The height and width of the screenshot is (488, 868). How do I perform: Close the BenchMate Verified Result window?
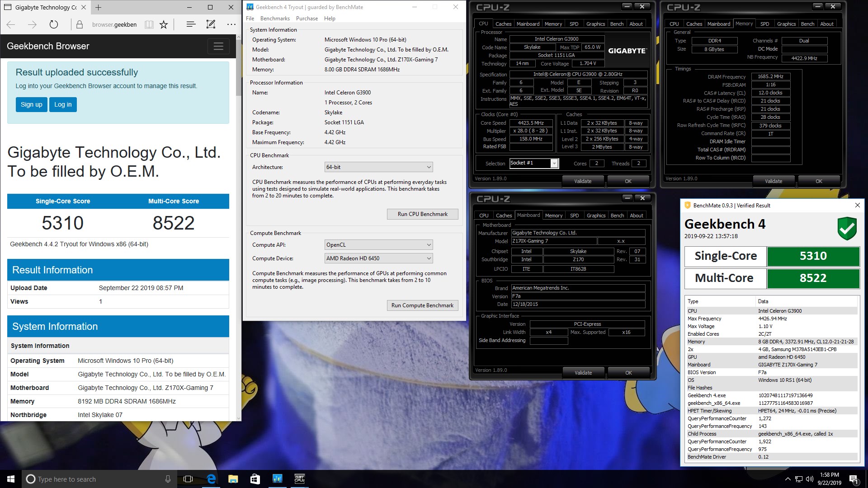pos(857,205)
